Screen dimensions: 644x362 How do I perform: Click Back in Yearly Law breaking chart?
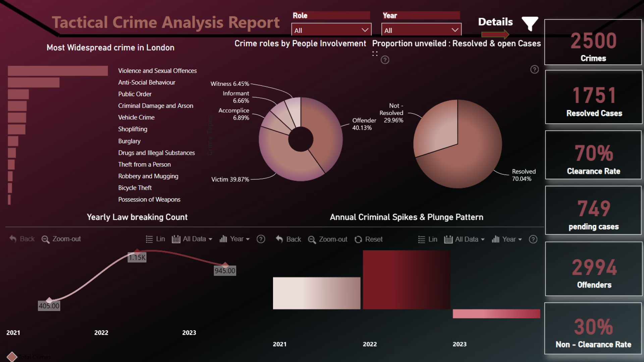(22, 239)
